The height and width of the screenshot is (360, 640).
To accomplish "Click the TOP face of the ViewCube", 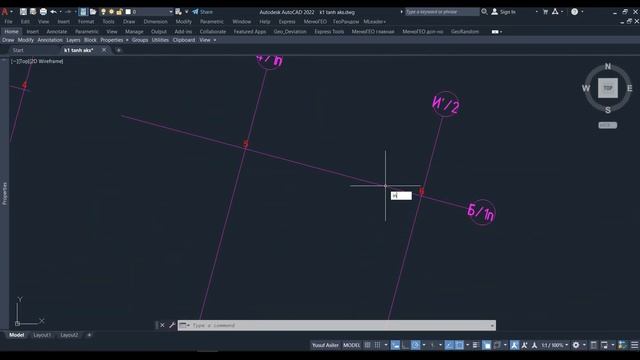I will [608, 88].
